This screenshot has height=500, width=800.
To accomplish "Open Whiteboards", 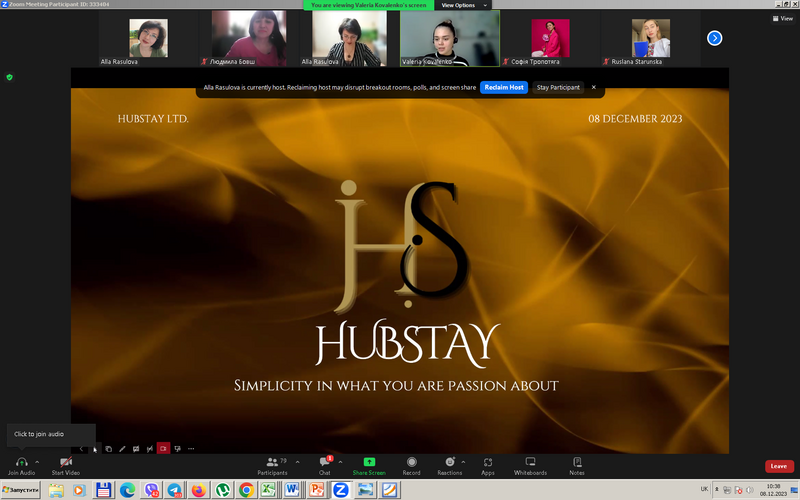I will [530, 466].
